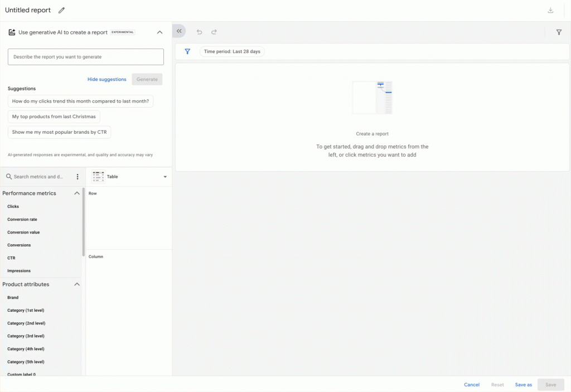Collapse the side panel with double-chevron icon
Image resolution: width=571 pixels, height=392 pixels.
coord(179,32)
